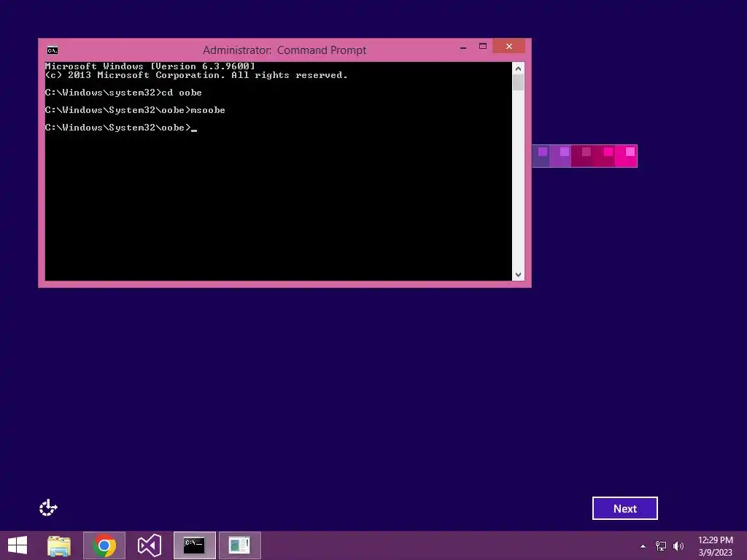Viewport: 747px width, 560px height.
Task: Click the Command Prompt system menu icon
Action: 53,50
